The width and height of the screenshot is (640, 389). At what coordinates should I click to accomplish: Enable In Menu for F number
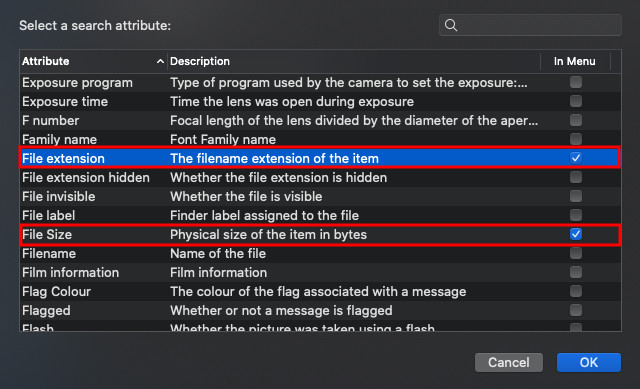pos(576,120)
